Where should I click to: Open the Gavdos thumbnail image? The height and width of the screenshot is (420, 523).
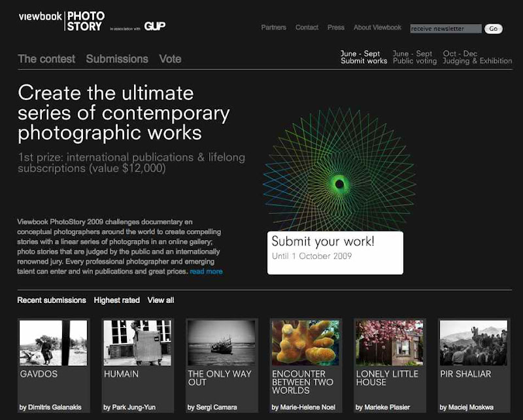click(54, 343)
